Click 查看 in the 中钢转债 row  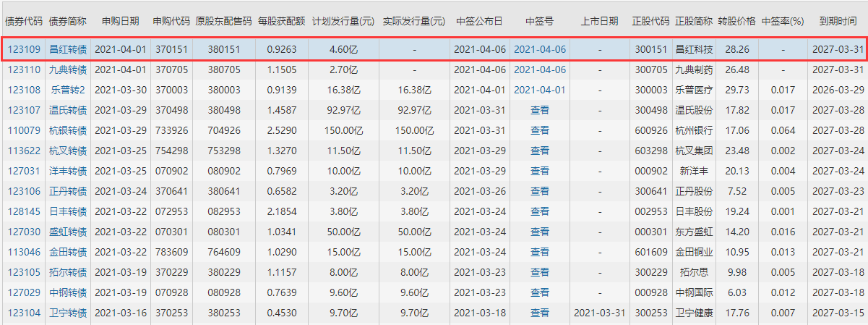(540, 293)
